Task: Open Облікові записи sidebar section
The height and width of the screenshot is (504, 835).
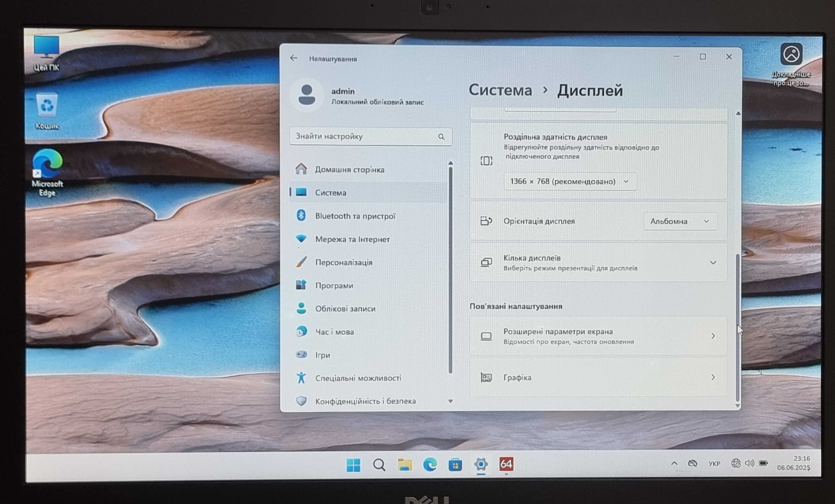Action: click(345, 309)
